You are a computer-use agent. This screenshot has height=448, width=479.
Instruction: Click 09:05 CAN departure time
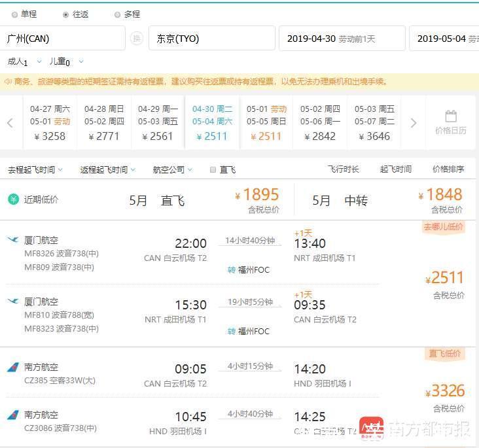(x=190, y=369)
